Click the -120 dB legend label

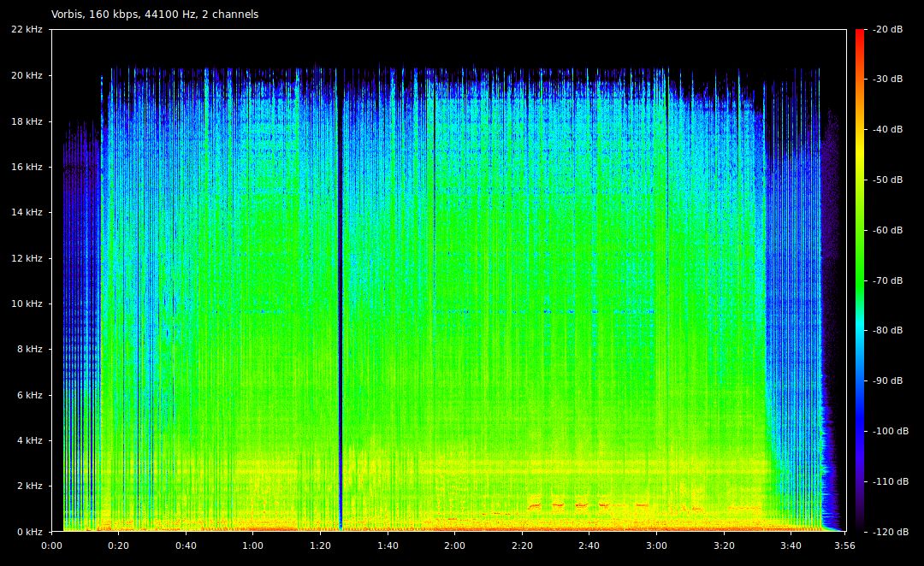(x=890, y=532)
